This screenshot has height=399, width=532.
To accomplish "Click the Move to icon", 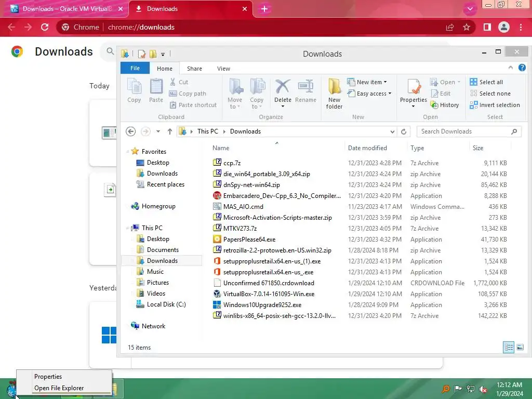I will (x=235, y=86).
